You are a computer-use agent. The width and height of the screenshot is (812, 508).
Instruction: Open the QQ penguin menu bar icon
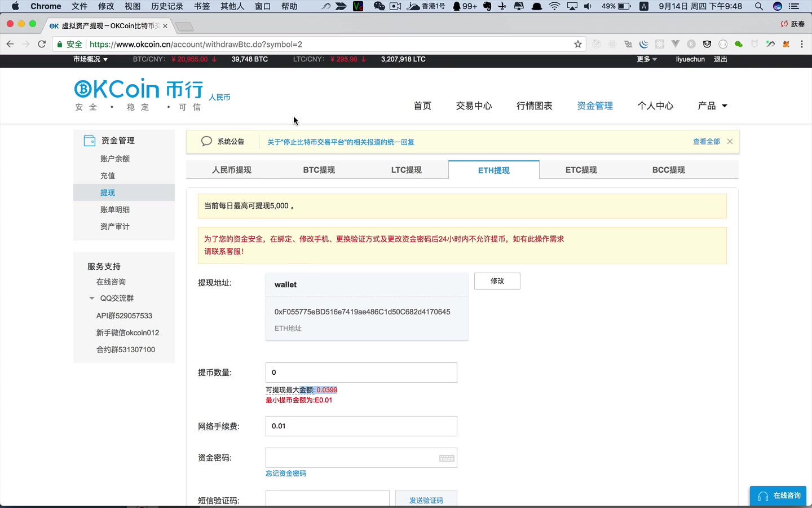click(456, 6)
